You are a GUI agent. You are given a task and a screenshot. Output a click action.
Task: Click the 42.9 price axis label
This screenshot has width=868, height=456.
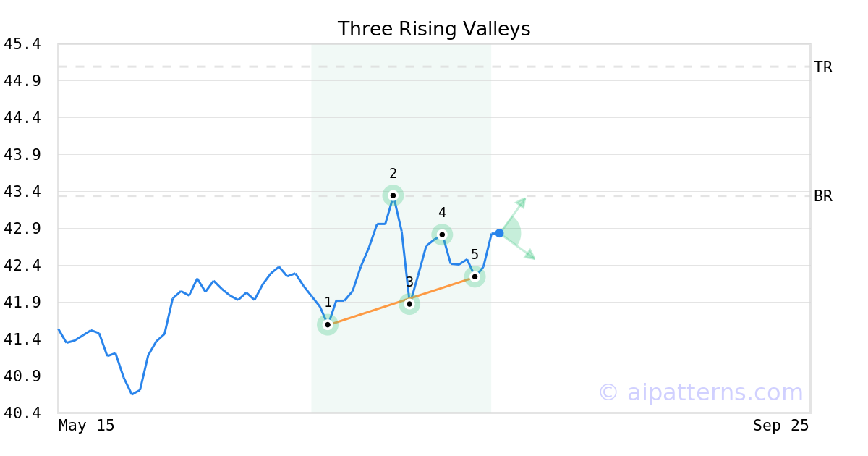pyautogui.click(x=22, y=229)
